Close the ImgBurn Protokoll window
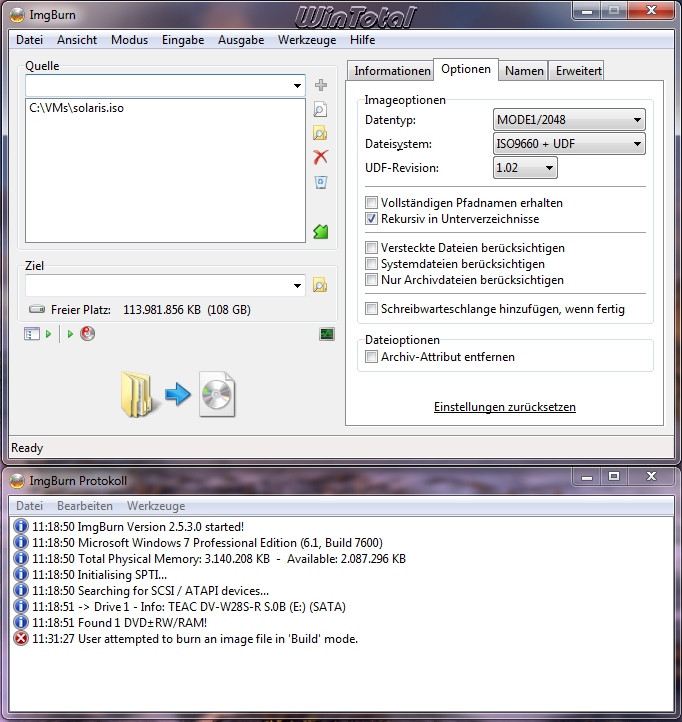Image resolution: width=682 pixels, height=722 pixels. pos(651,476)
